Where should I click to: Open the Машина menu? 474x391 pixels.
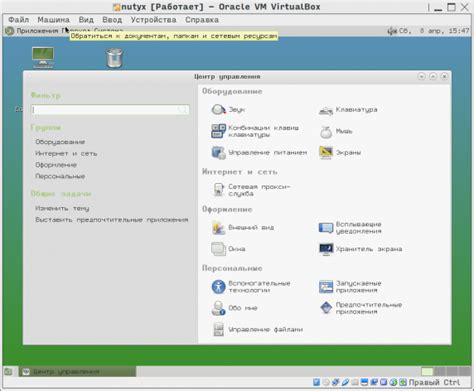[x=53, y=20]
